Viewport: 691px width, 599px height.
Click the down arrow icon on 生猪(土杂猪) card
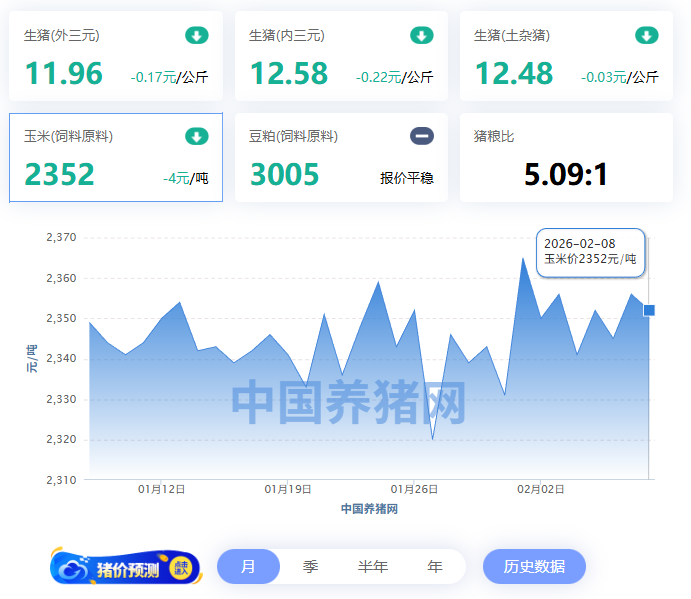[x=647, y=36]
